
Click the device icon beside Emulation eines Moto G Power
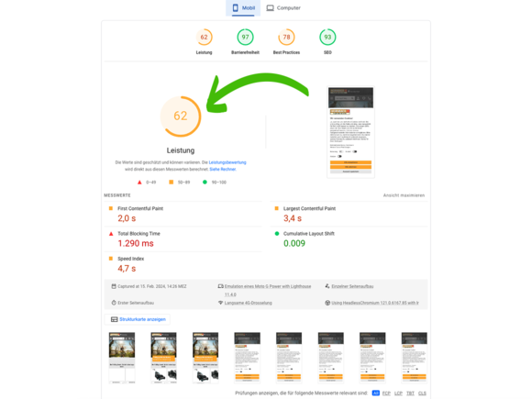220,286
